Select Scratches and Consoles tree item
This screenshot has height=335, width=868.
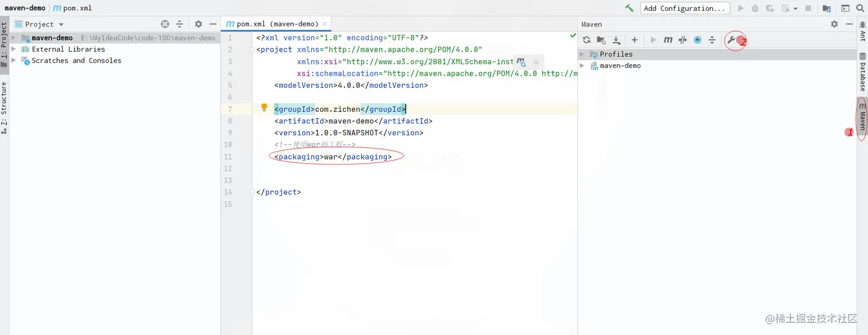(115, 60)
